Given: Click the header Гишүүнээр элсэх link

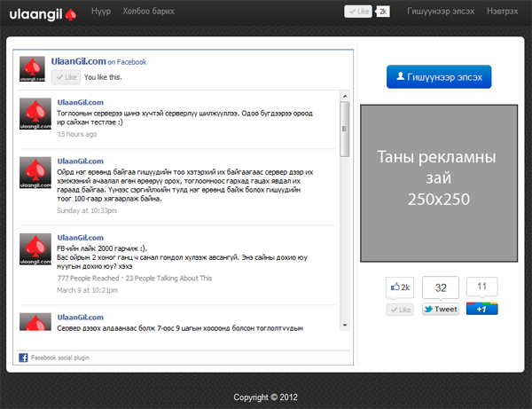Looking at the screenshot, I should click(x=441, y=12).
